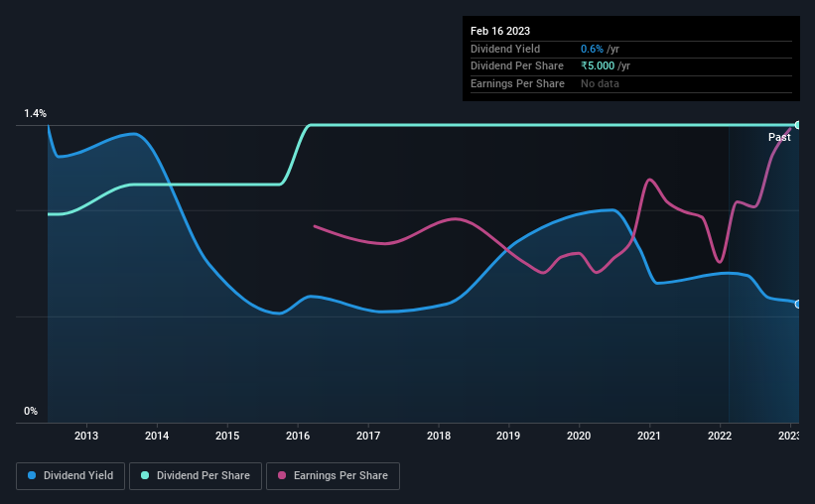Click the blue Dividend Yield legend dot

(x=32, y=475)
